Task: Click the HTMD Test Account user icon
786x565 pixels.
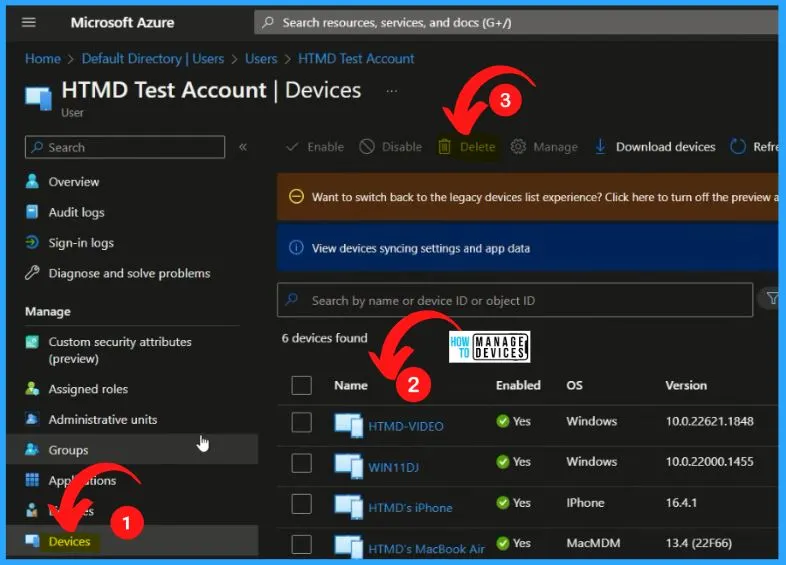Action: point(39,98)
